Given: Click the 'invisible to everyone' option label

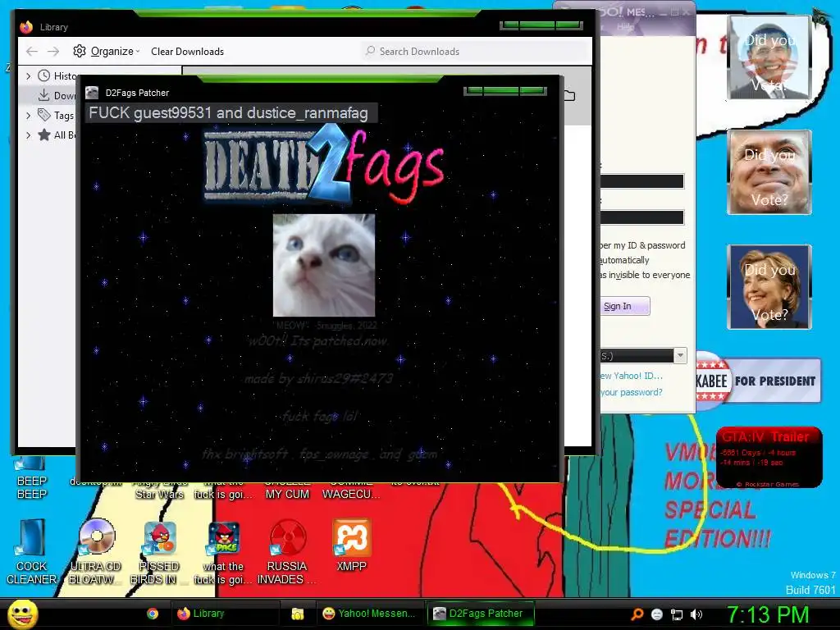Looking at the screenshot, I should [x=645, y=275].
